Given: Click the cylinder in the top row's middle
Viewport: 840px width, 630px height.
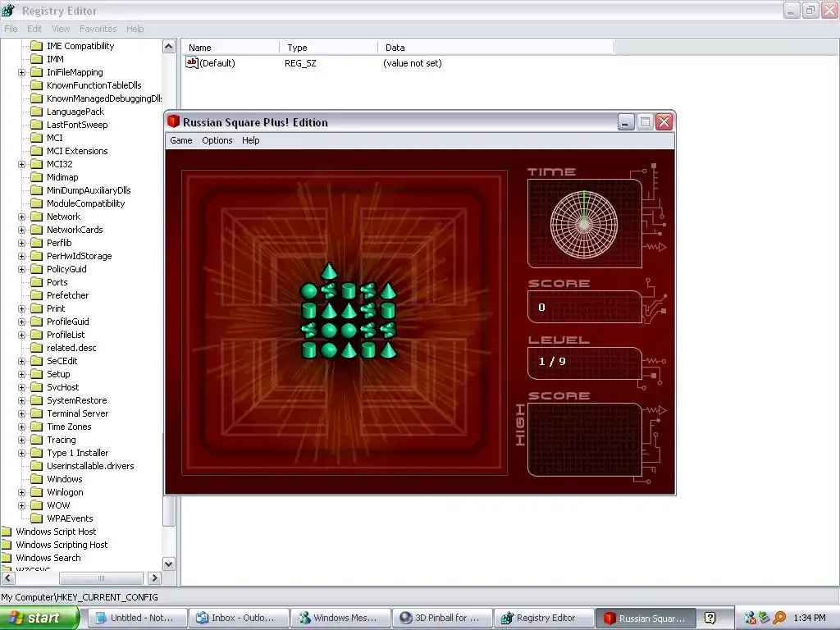Looking at the screenshot, I should 349,291.
